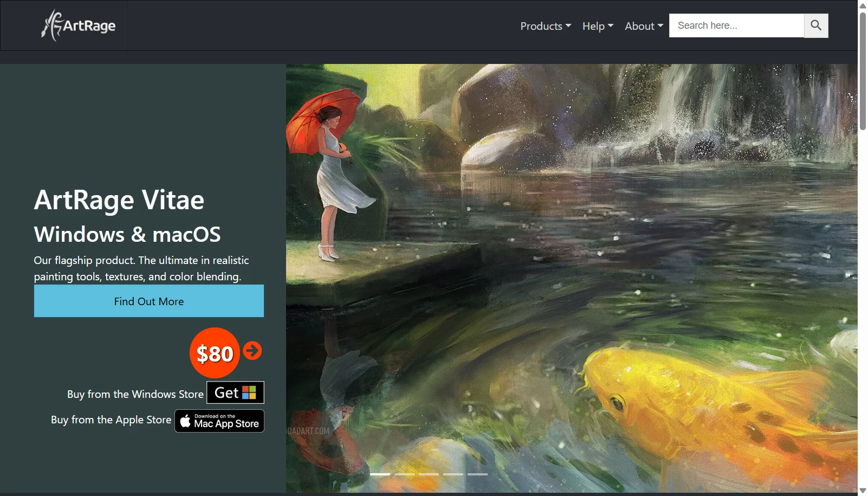Image resolution: width=868 pixels, height=496 pixels.
Task: Select the fifth carousel slide indicator
Action: click(x=477, y=474)
